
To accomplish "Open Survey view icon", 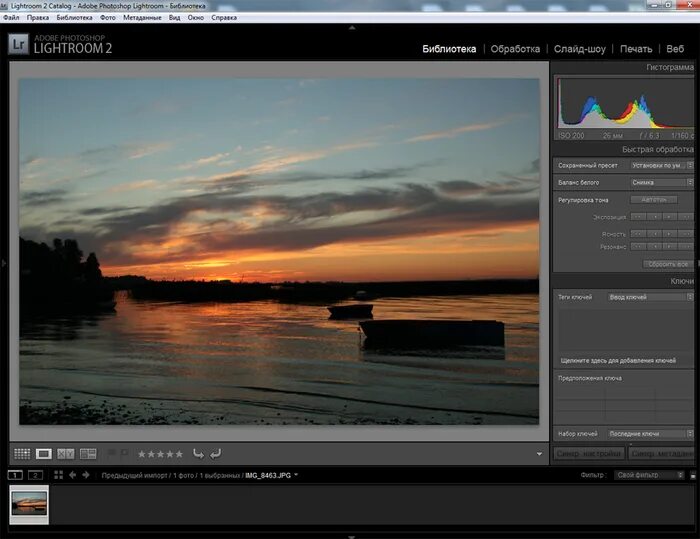I will click(88, 454).
